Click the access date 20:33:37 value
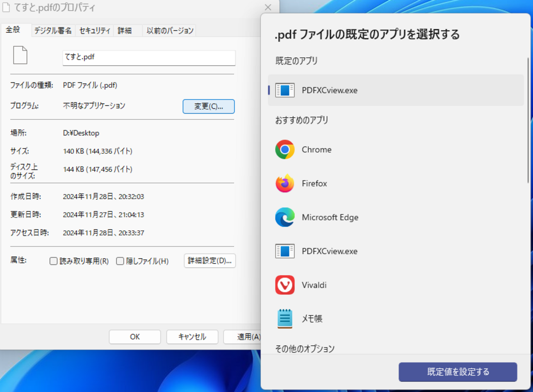 (x=103, y=233)
